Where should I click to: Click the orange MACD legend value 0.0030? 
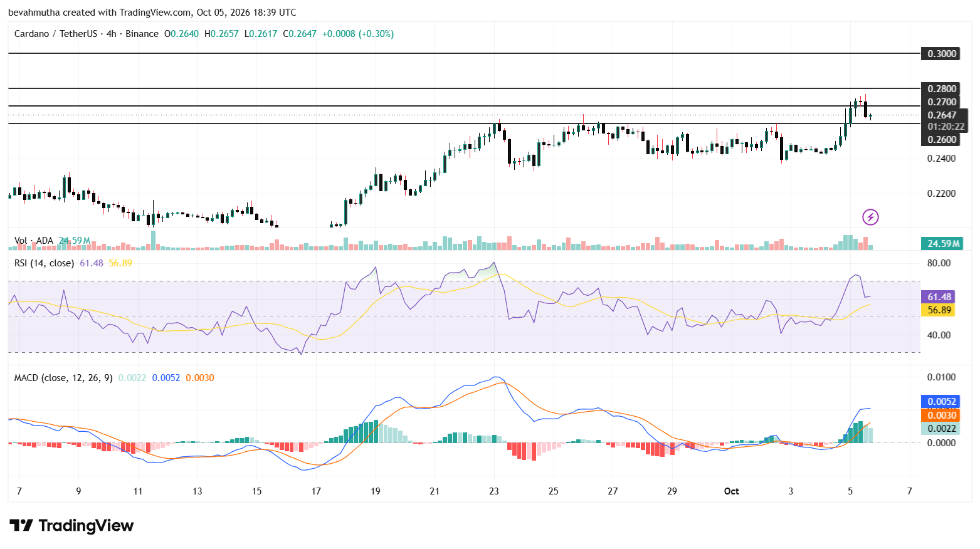(x=200, y=378)
